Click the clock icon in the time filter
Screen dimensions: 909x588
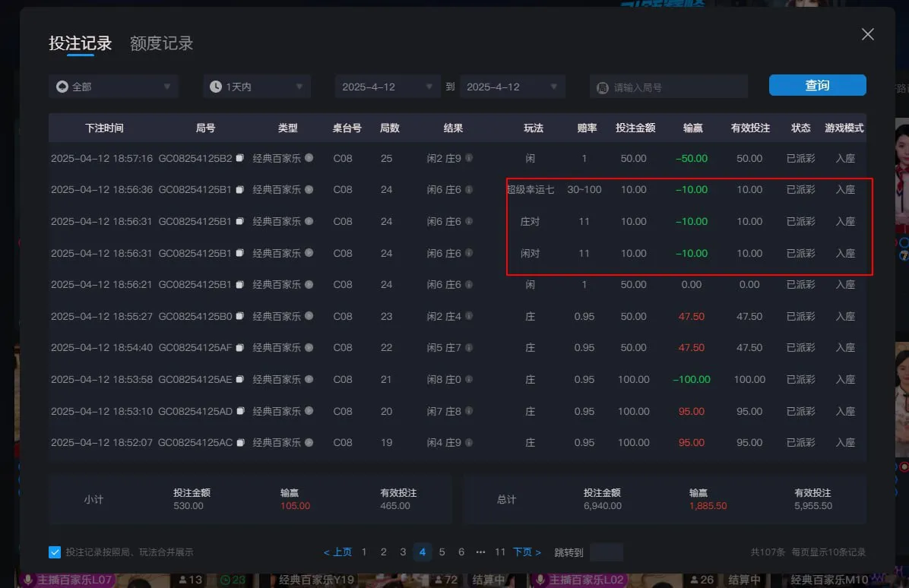215,86
